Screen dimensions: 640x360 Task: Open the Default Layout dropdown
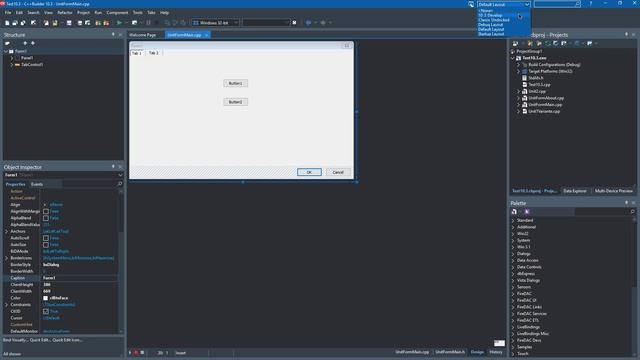527,4
